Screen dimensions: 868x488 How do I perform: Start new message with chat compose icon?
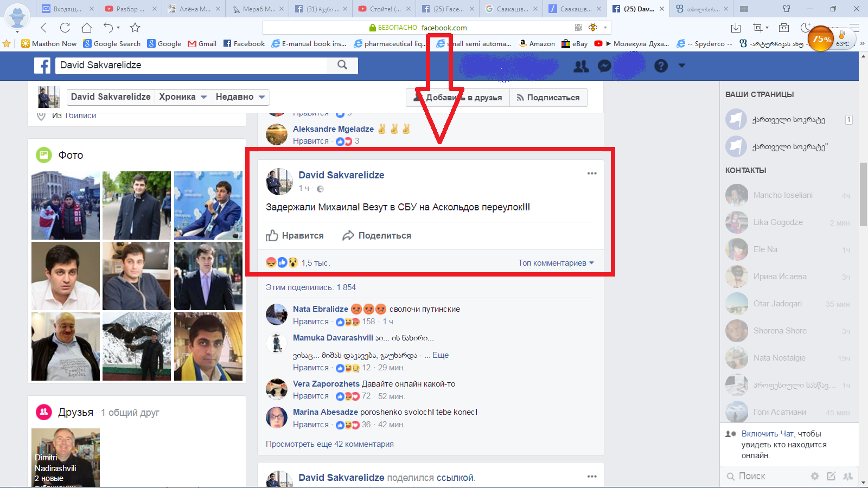point(831,476)
